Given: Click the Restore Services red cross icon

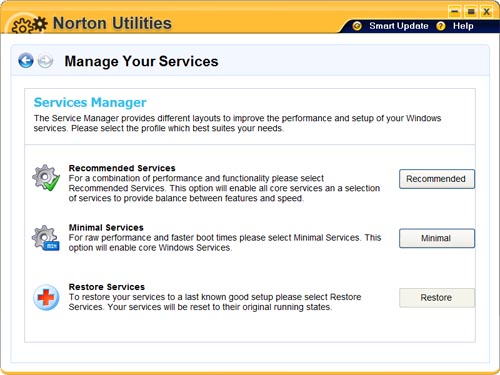Looking at the screenshot, I should (46, 297).
